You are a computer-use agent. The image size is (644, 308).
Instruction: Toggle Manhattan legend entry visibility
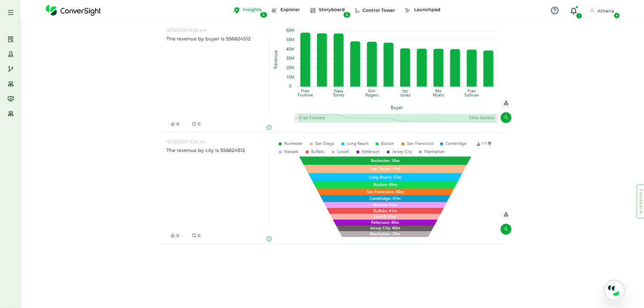tap(431, 152)
